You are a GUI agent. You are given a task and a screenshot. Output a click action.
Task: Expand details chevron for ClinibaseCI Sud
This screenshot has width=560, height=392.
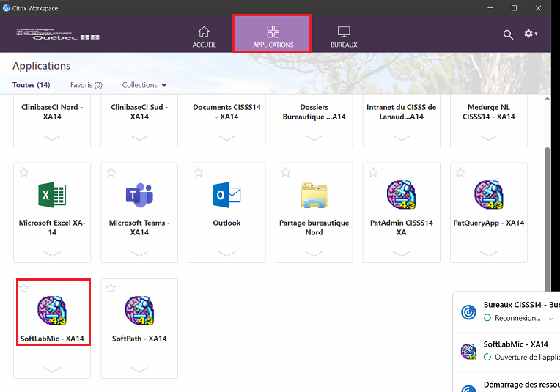coord(139,138)
